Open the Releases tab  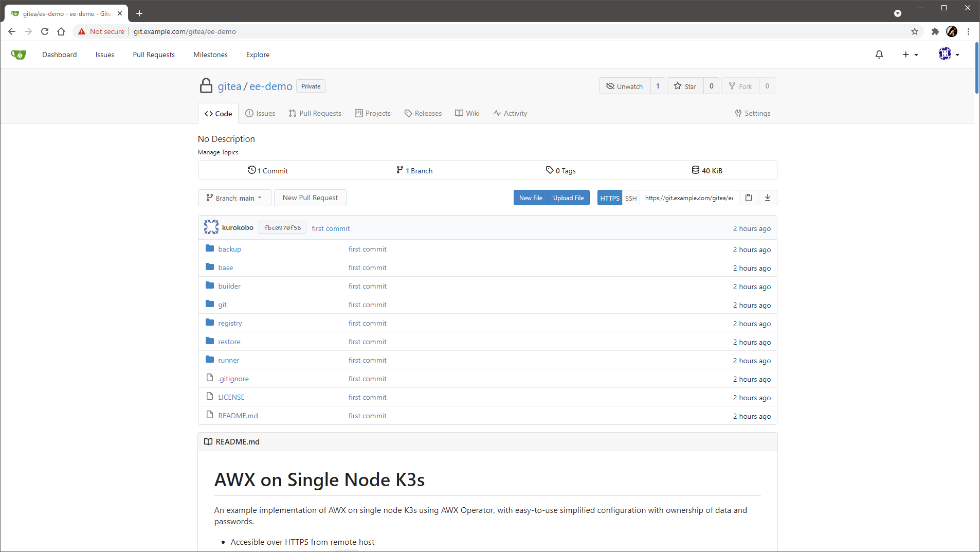click(423, 113)
